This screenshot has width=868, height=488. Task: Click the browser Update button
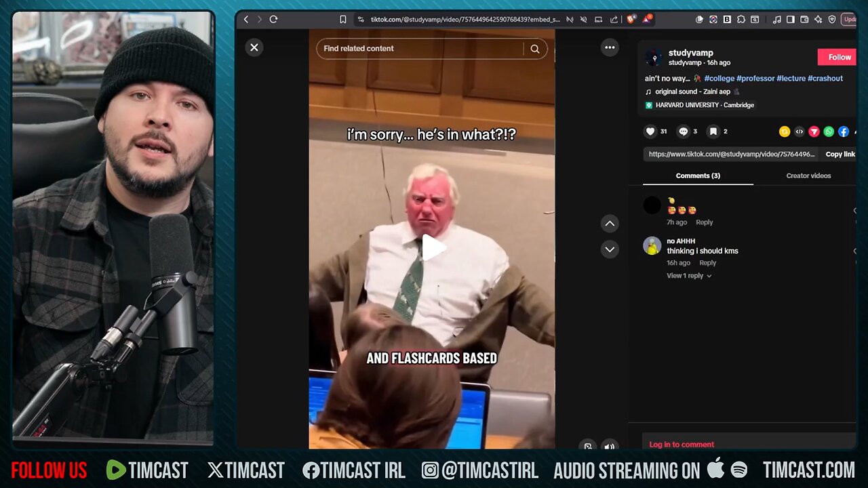point(849,20)
